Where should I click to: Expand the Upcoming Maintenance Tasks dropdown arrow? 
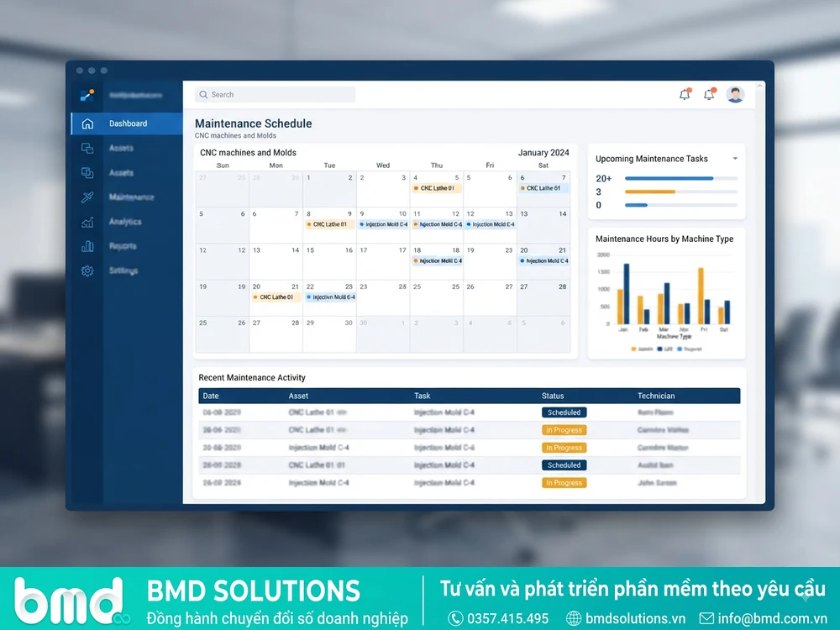point(735,159)
